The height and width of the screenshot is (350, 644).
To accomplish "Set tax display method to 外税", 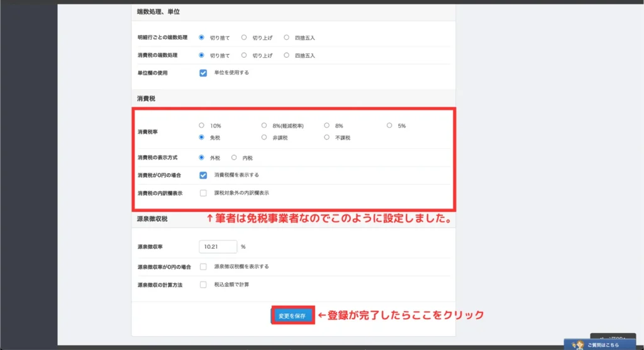I will (x=202, y=158).
